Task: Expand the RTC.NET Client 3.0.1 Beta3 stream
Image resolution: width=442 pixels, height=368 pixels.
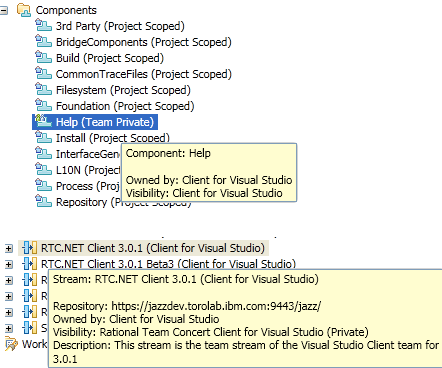Action: 9,264
